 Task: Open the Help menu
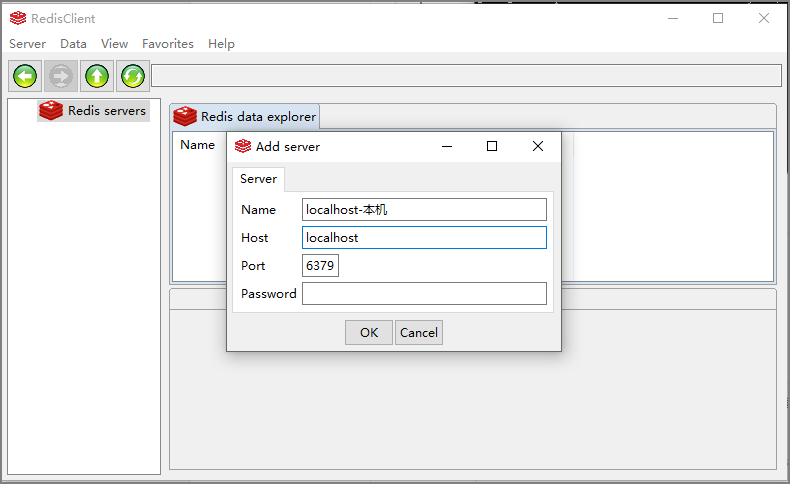coord(221,44)
